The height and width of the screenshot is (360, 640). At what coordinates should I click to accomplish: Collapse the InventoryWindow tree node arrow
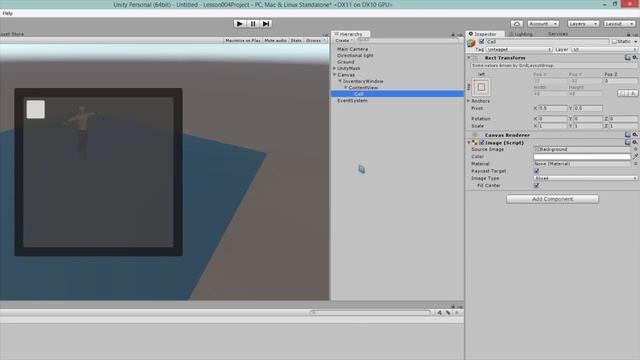point(340,81)
